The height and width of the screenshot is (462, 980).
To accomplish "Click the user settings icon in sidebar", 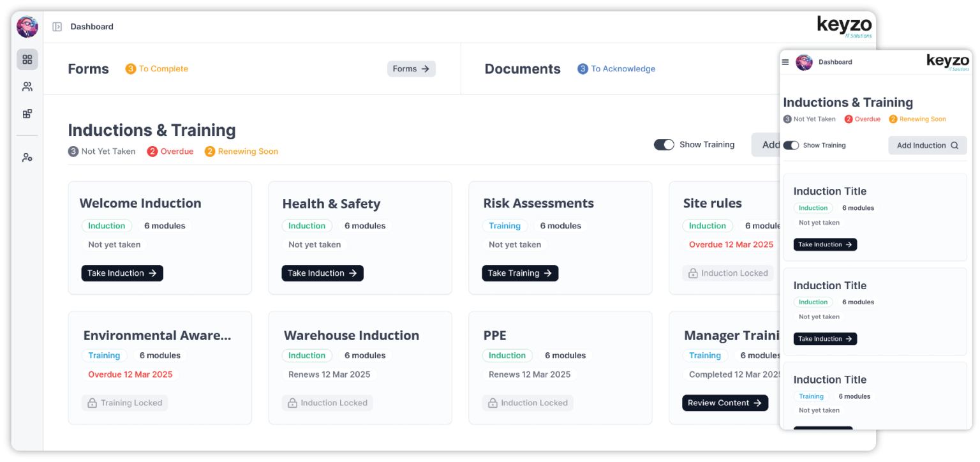I will click(27, 156).
